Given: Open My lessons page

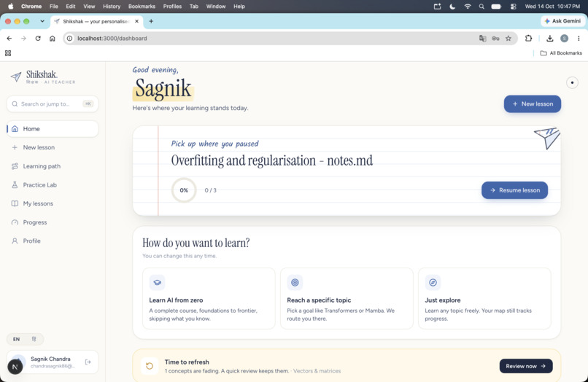Looking at the screenshot, I should [53, 203].
